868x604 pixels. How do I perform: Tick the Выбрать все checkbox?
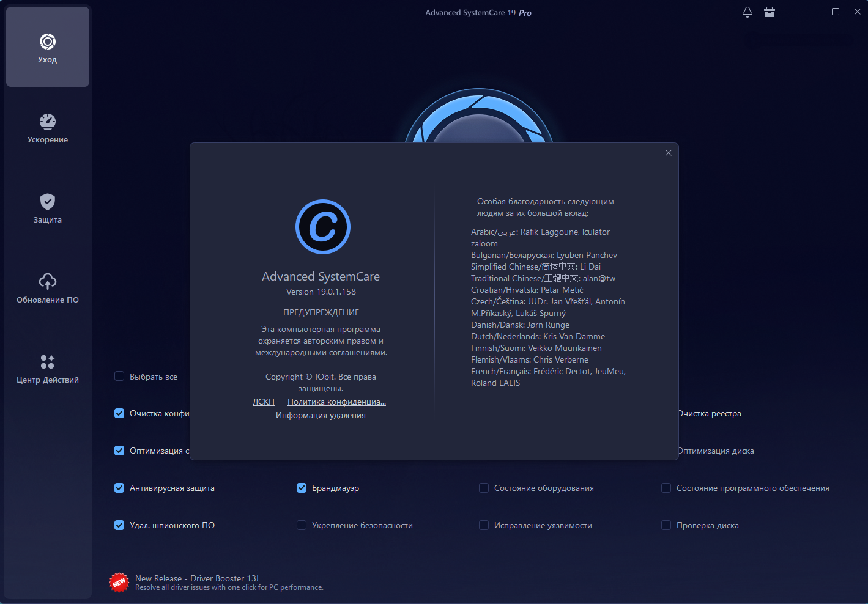(119, 376)
